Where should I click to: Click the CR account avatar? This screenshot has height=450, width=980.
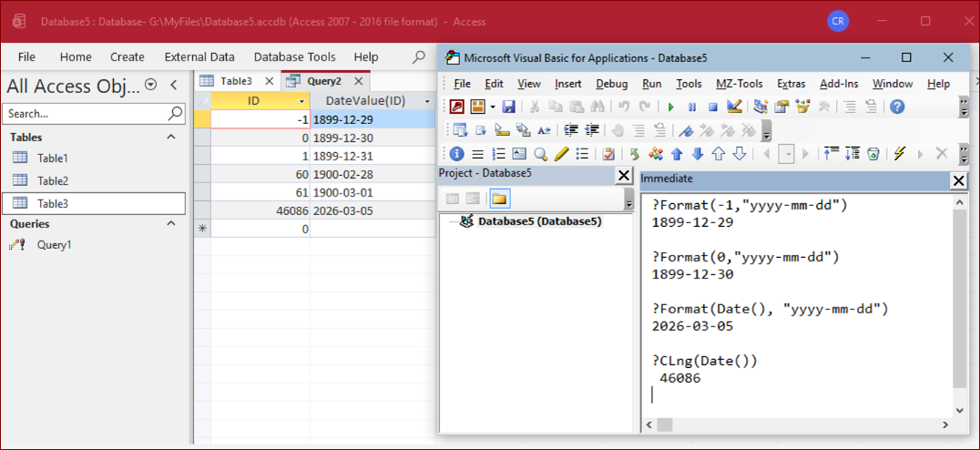click(838, 21)
